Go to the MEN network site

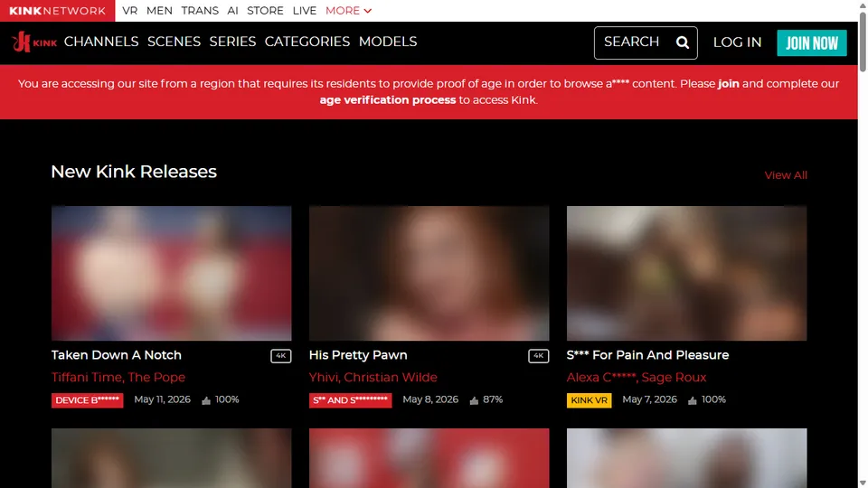[159, 11]
